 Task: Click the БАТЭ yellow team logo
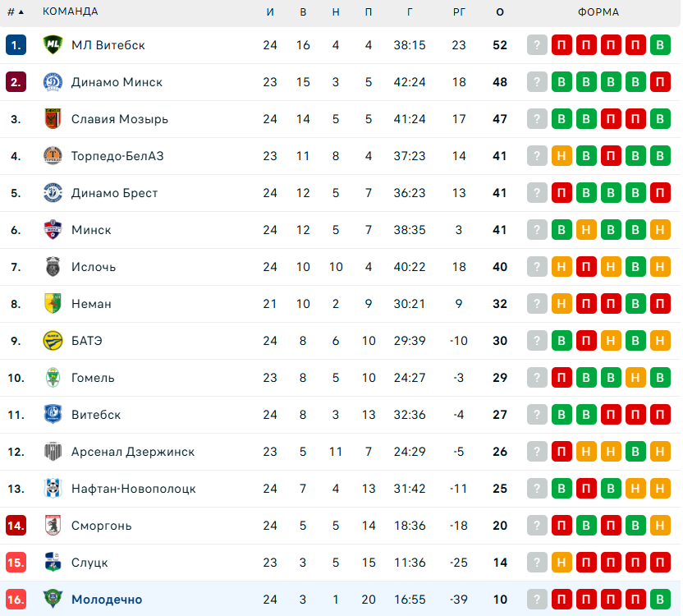tap(53, 341)
